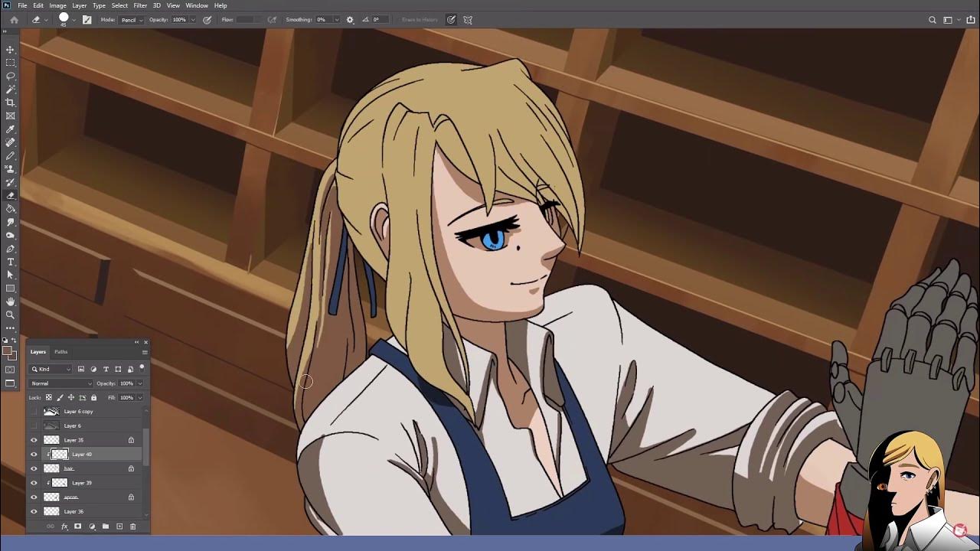
Task: Open the layer Opacity dropdown arrow
Action: [x=139, y=383]
